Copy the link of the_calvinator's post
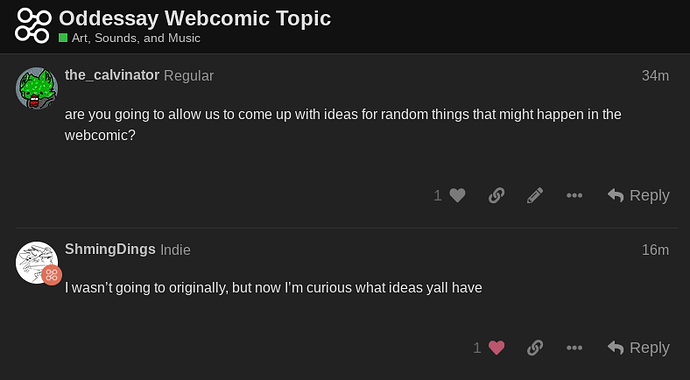 pyautogui.click(x=496, y=195)
